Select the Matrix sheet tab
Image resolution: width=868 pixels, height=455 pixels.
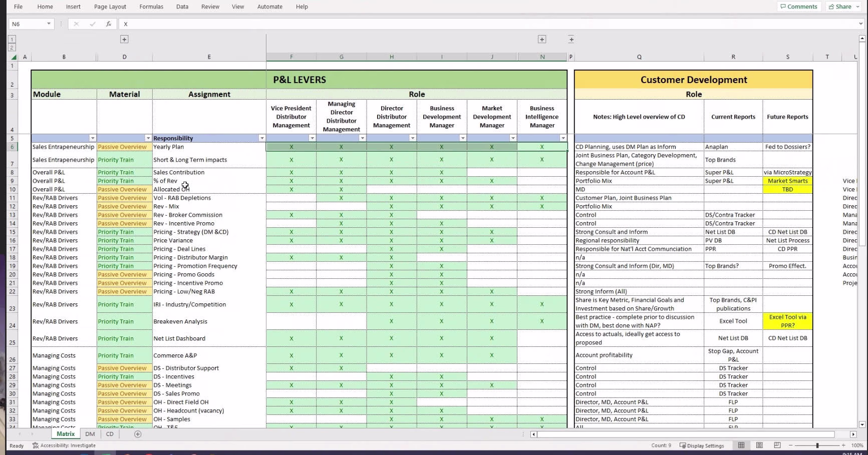tap(66, 434)
